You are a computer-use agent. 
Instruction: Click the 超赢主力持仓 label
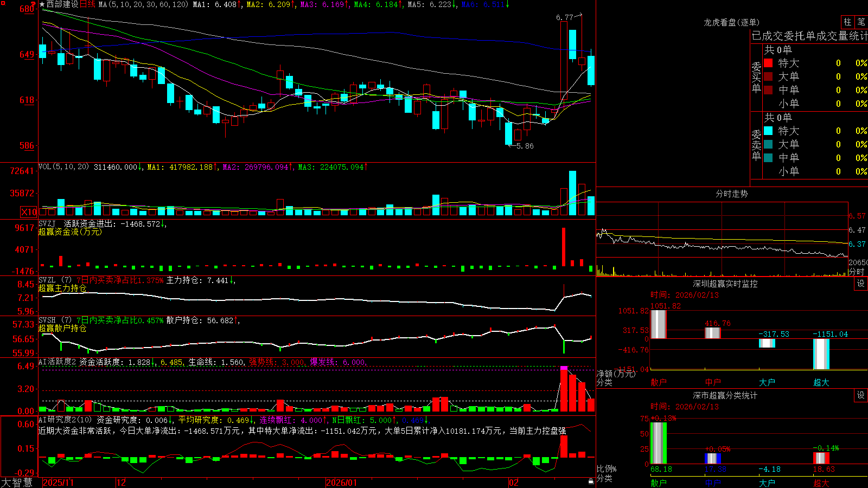[62, 288]
